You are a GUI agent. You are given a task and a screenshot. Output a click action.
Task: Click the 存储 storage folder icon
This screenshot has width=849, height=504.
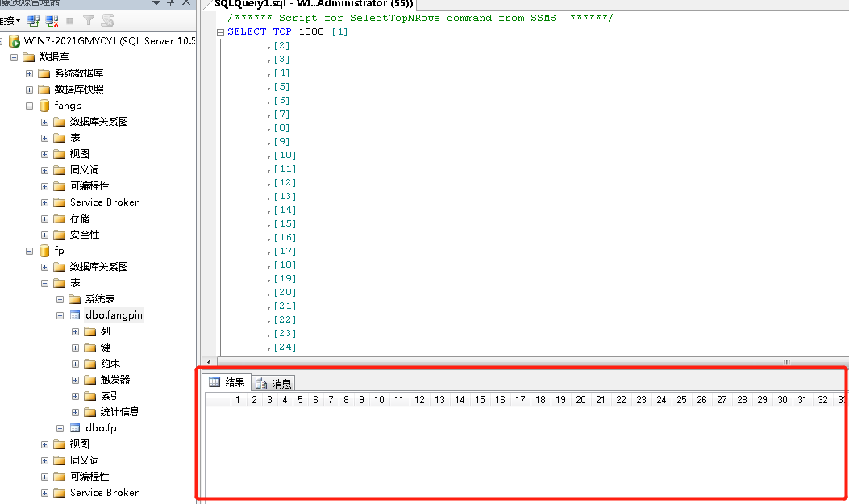[60, 219]
